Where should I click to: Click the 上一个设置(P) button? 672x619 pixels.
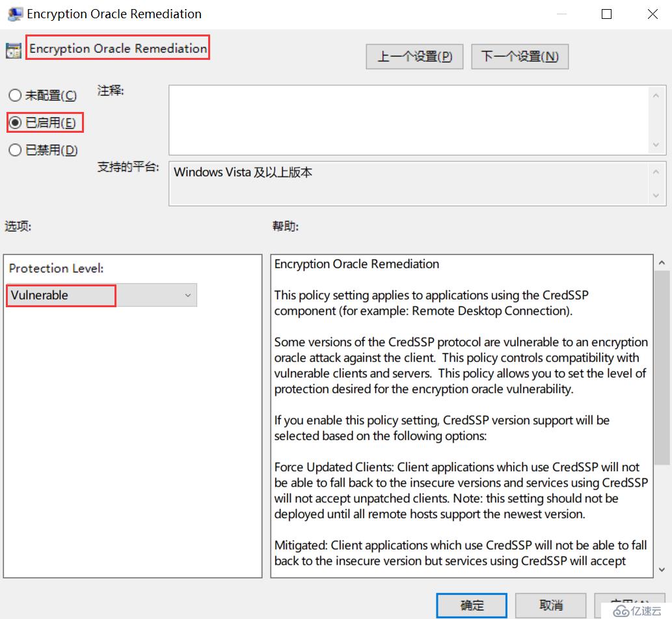[x=414, y=57]
